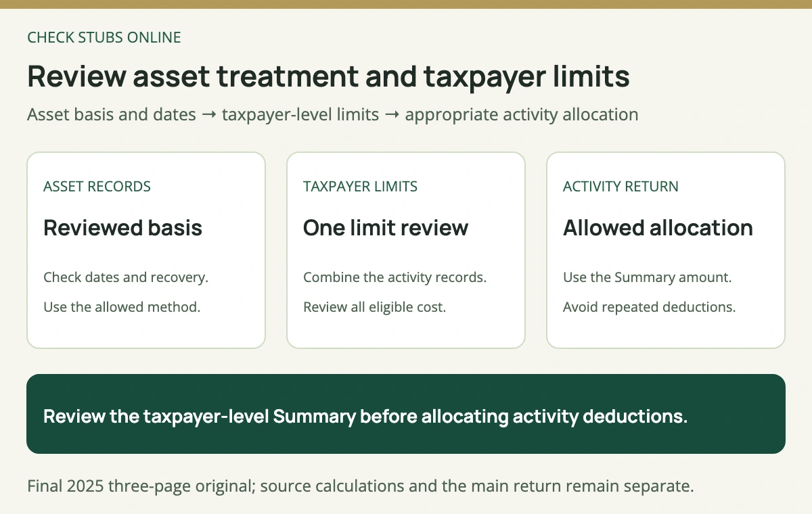Open the 'One limit review' card title
This screenshot has height=514, width=812.
[x=386, y=228]
